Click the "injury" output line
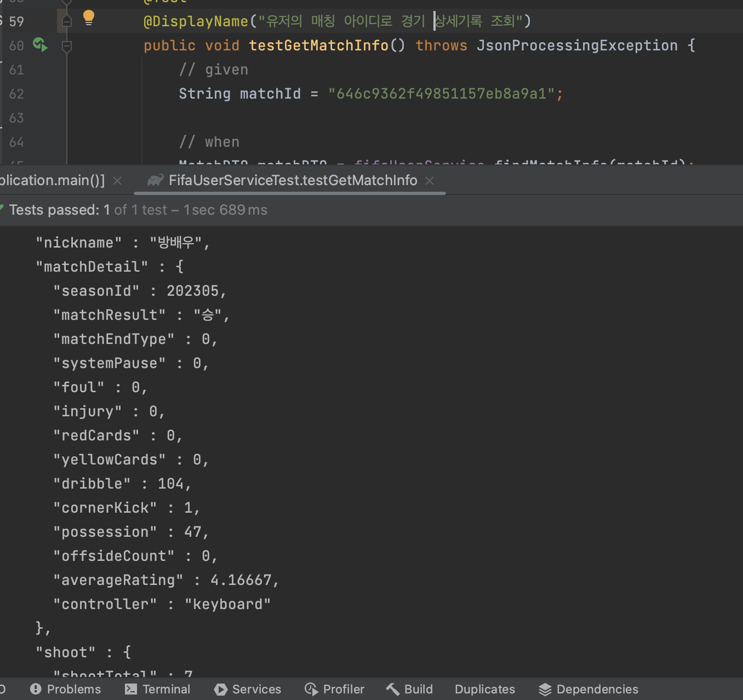743x700 pixels. pos(109,411)
